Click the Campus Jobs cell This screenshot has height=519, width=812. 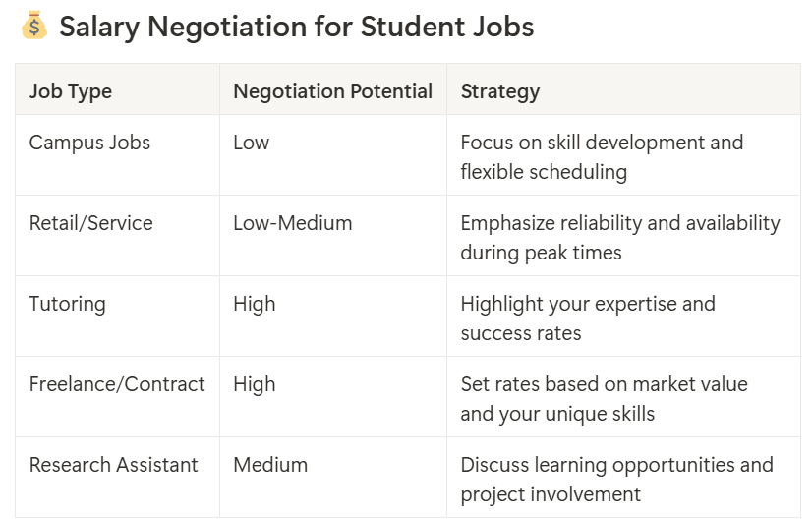[x=89, y=143]
